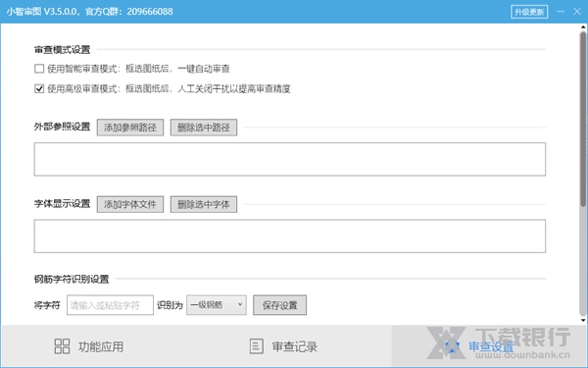Click the 删除选中路径 button
This screenshot has height=368, width=588.
(204, 128)
